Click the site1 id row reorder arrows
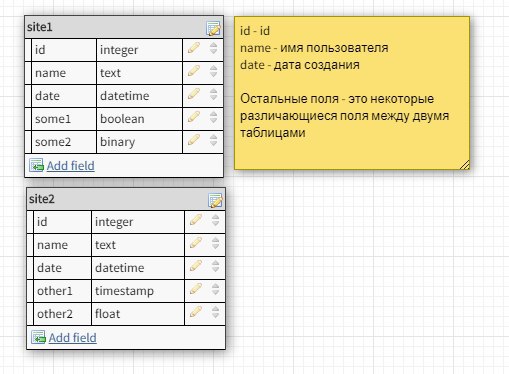The image size is (509, 374). pyautogui.click(x=213, y=48)
